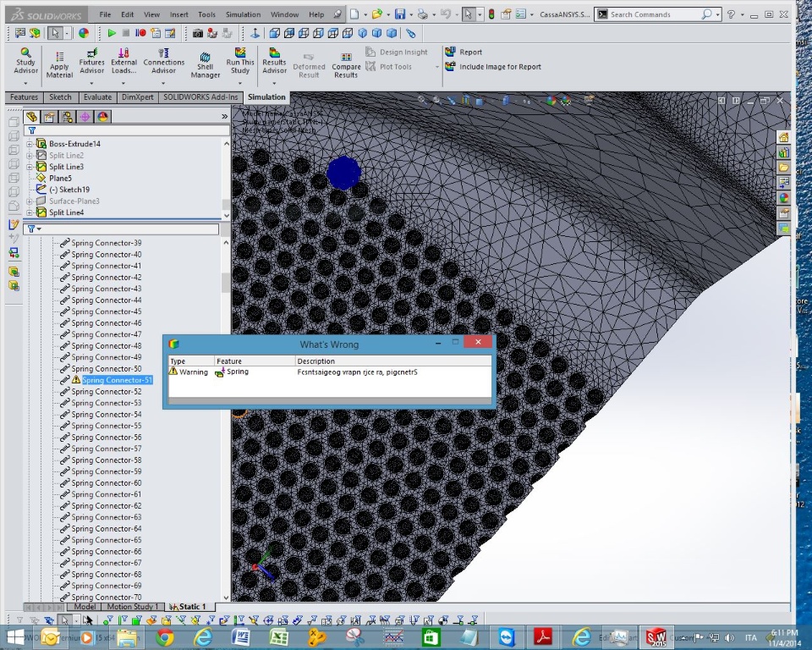Switch to the ConfigurationManager tab icon
Screen dimensions: 812x650
68,117
